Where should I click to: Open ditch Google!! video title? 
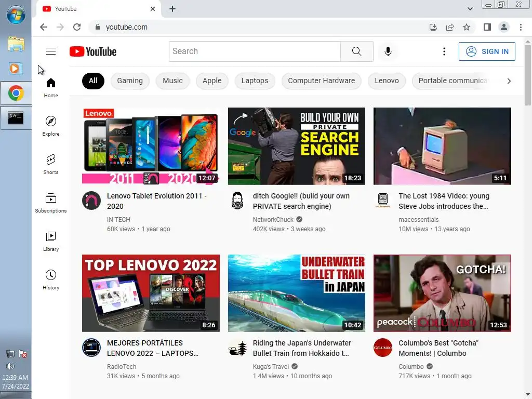[301, 201]
